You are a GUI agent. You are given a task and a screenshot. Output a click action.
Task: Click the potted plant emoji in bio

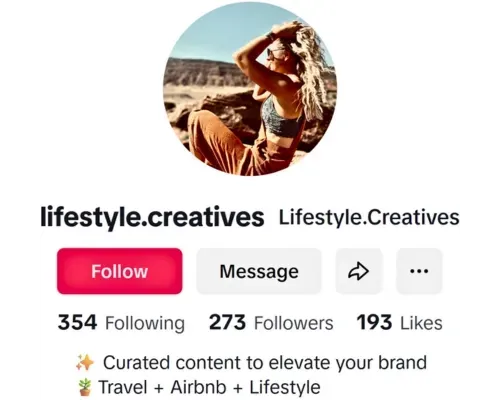click(85, 387)
